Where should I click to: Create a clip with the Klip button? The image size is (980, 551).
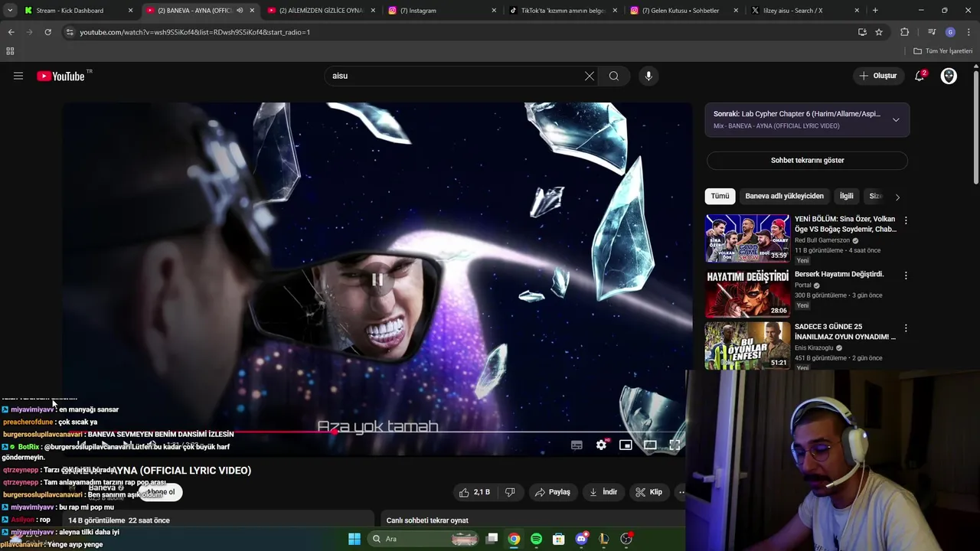point(648,492)
